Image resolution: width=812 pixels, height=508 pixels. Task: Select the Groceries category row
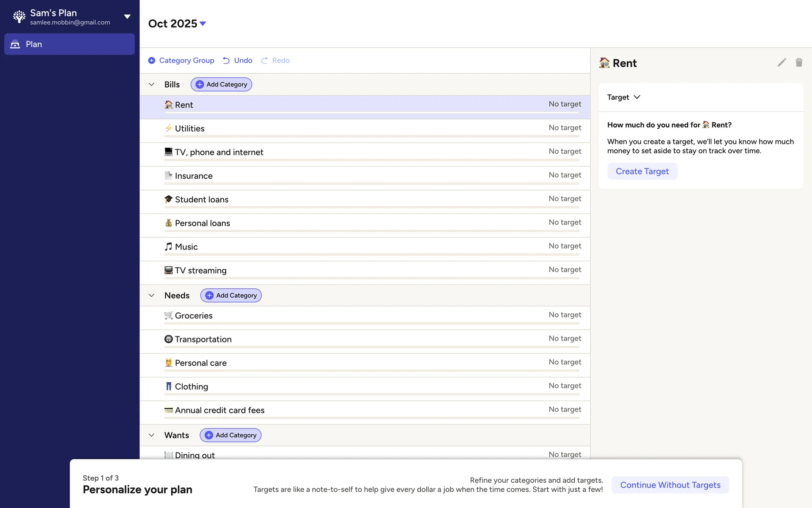194,316
